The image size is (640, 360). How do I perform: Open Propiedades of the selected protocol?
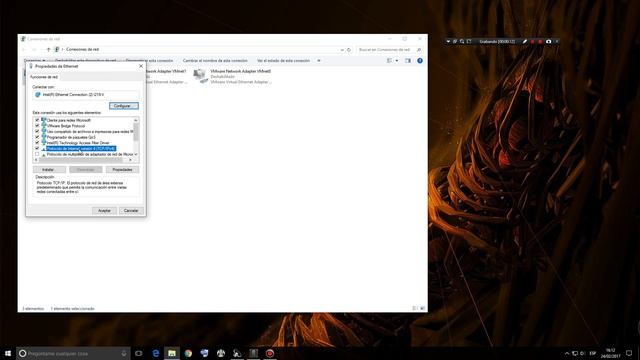coord(122,169)
